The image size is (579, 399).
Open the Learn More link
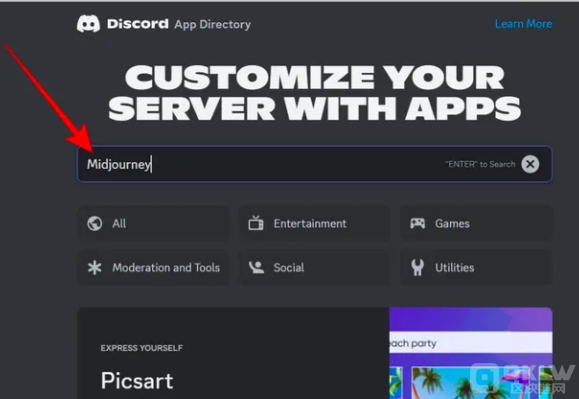point(524,24)
